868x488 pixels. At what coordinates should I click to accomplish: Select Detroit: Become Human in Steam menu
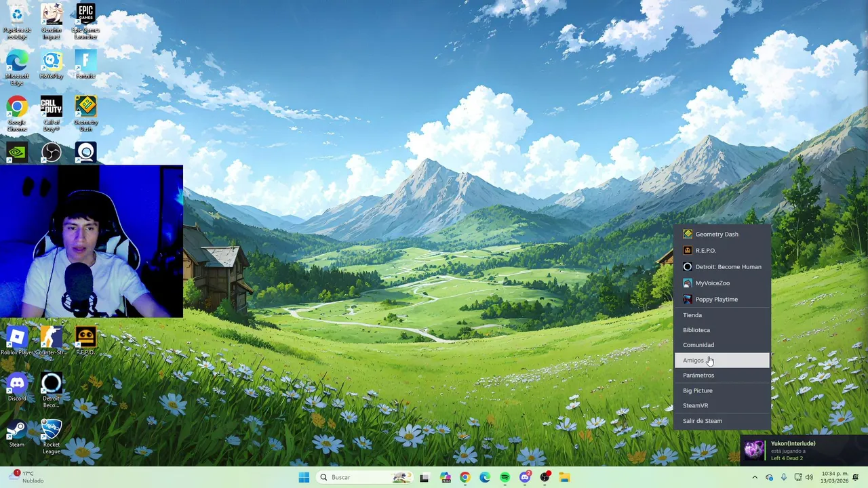point(722,266)
